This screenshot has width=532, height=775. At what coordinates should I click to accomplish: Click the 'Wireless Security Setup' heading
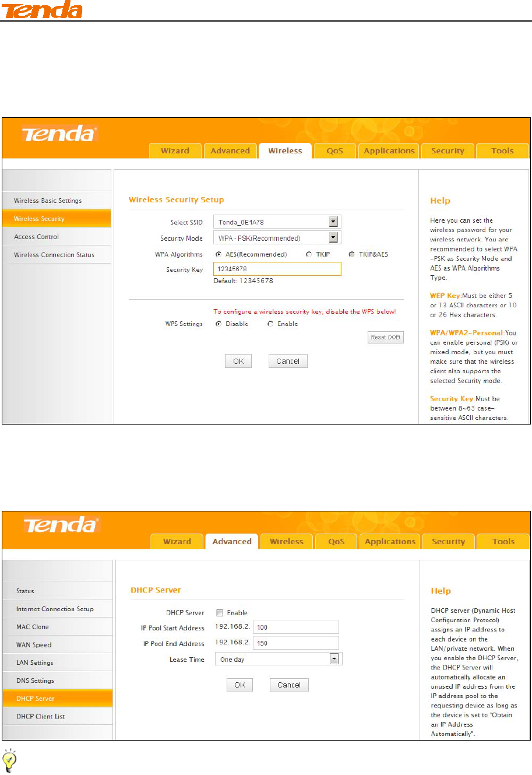tap(176, 199)
